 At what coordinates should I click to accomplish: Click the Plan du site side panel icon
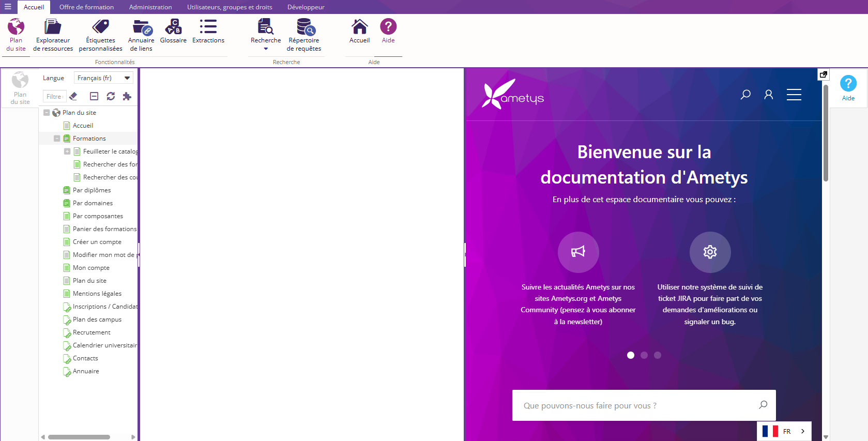(x=20, y=88)
